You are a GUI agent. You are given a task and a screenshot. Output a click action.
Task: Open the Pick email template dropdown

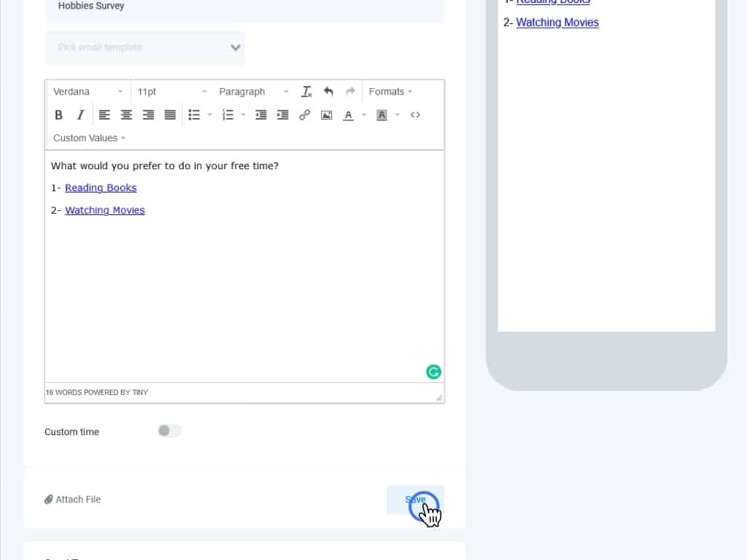(x=144, y=47)
